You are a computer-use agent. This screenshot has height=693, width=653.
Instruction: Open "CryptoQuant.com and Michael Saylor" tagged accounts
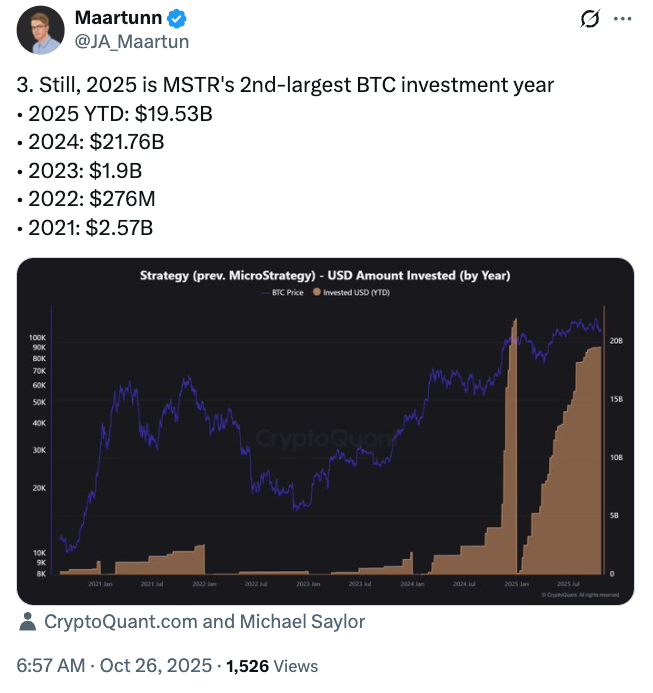click(x=204, y=621)
